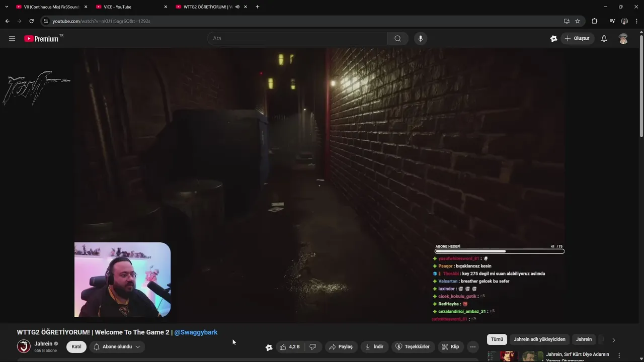This screenshot has height=362, width=644.
Task: Open the @Swaggybark channel link
Action: click(196, 332)
